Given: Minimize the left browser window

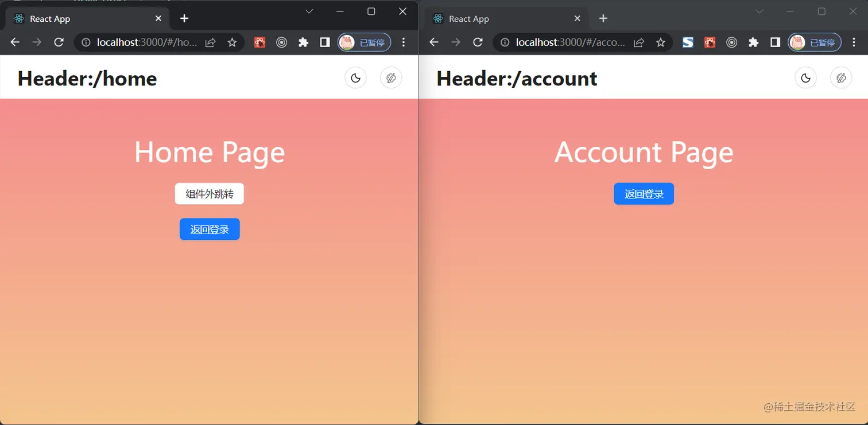Looking at the screenshot, I should [x=340, y=11].
